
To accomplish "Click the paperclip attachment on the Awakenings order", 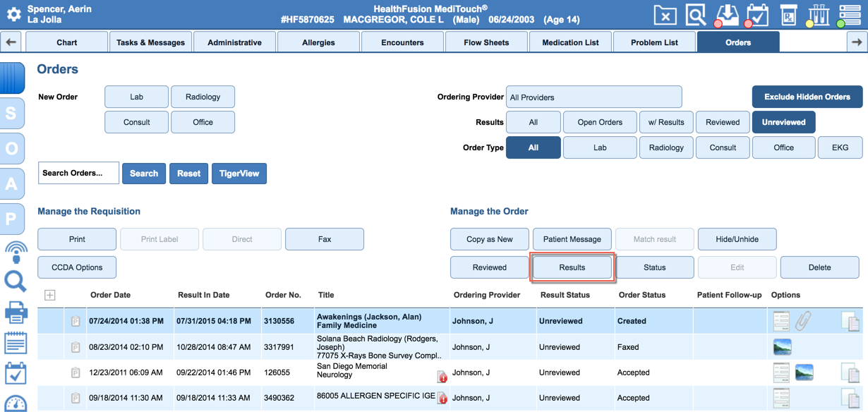I will [x=804, y=320].
